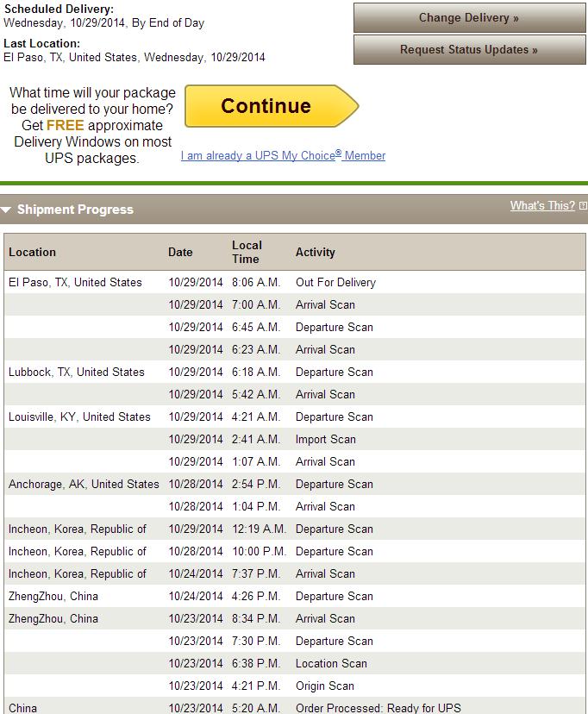
Task: Select the Out For Delivery activity row
Action: 335,282
